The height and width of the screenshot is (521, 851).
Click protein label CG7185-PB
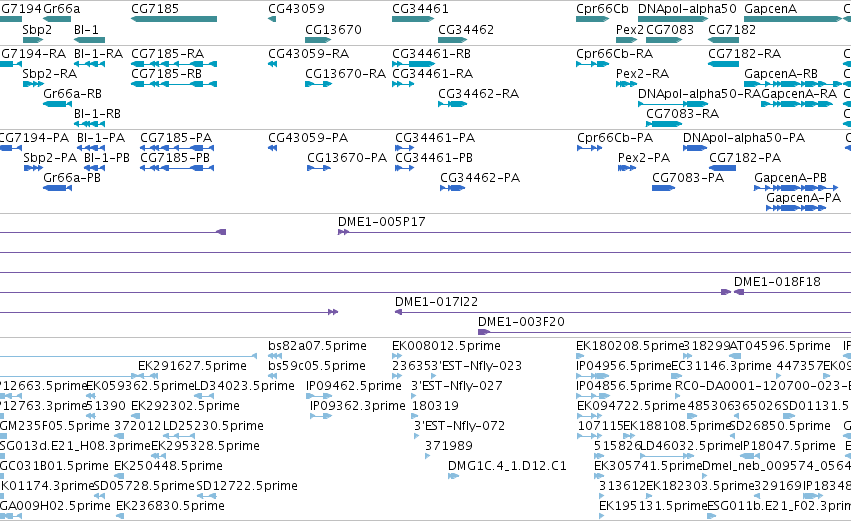[x=175, y=157]
